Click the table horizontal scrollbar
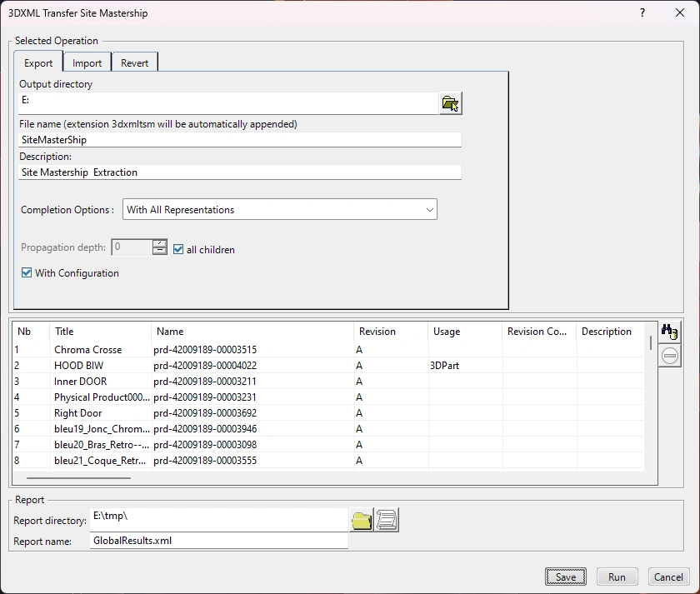Screen dimensions: 700x594 (78, 477)
